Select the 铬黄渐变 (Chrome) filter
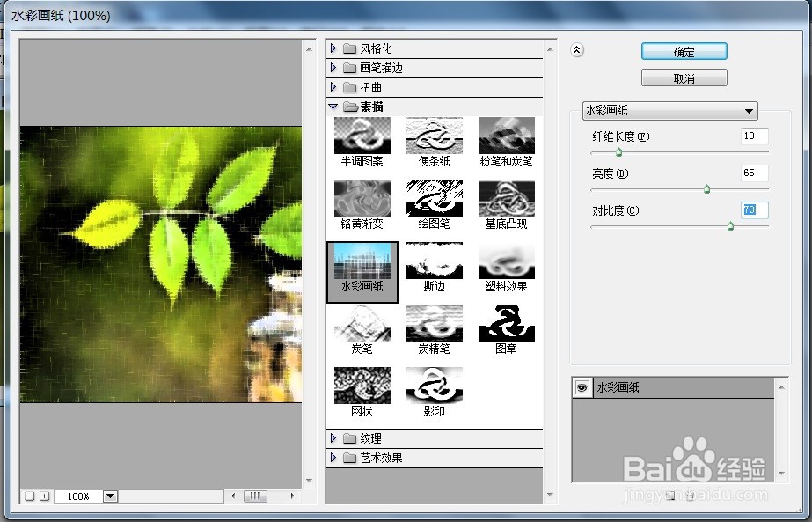The width and height of the screenshot is (812, 522). click(362, 201)
